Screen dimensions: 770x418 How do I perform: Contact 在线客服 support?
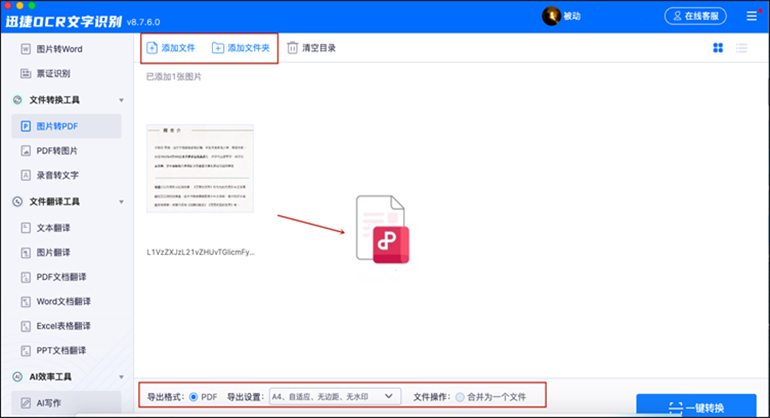coord(695,16)
